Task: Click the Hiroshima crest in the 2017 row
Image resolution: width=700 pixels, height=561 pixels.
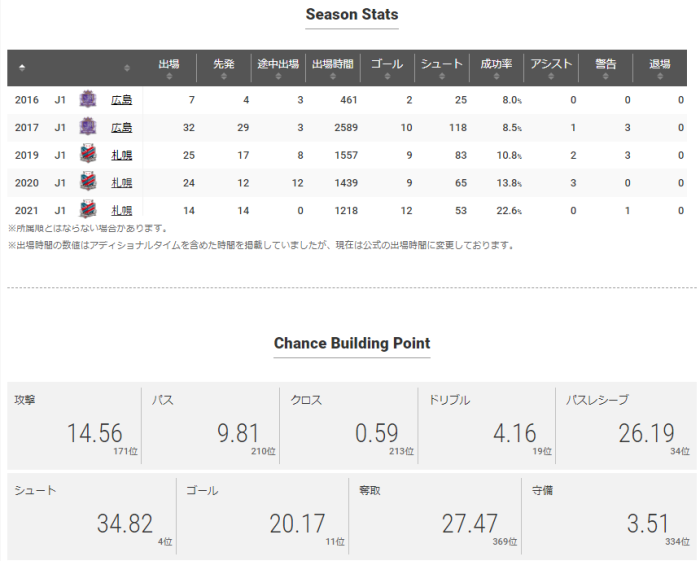Action: (x=88, y=127)
